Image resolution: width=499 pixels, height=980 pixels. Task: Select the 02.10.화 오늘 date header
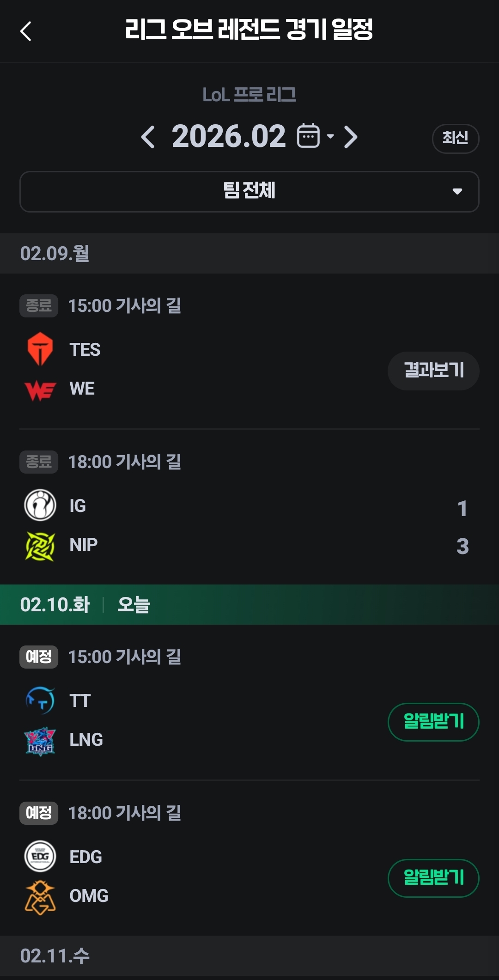click(249, 604)
